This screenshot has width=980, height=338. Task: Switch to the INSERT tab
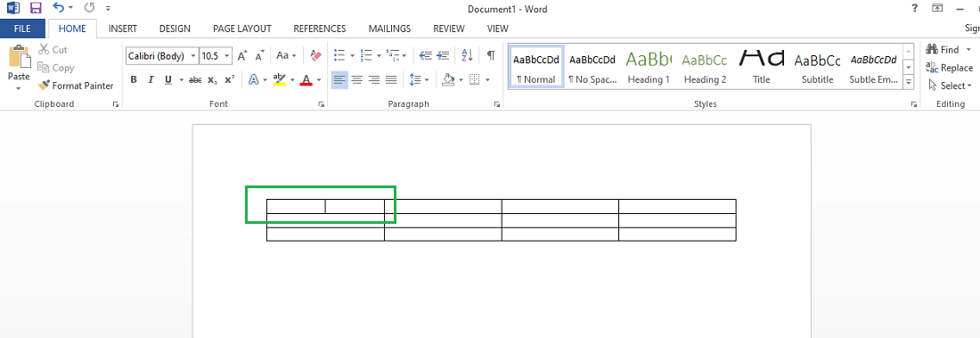coord(123,29)
